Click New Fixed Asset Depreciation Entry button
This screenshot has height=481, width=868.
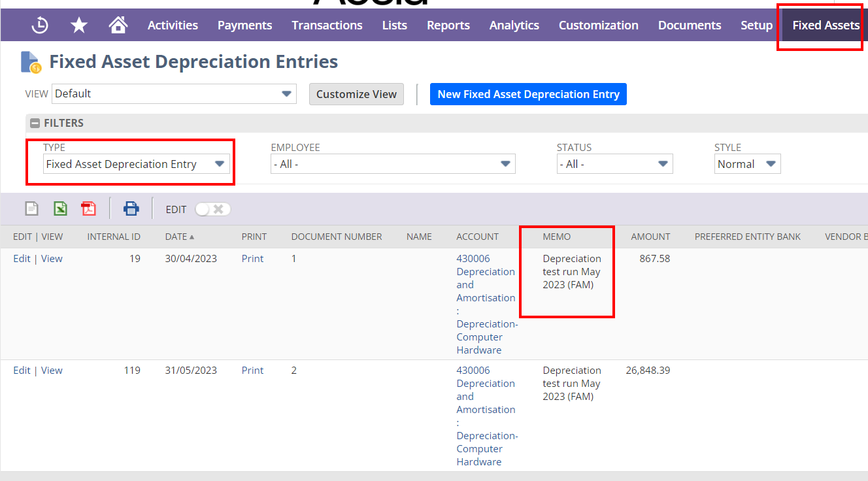(x=528, y=94)
